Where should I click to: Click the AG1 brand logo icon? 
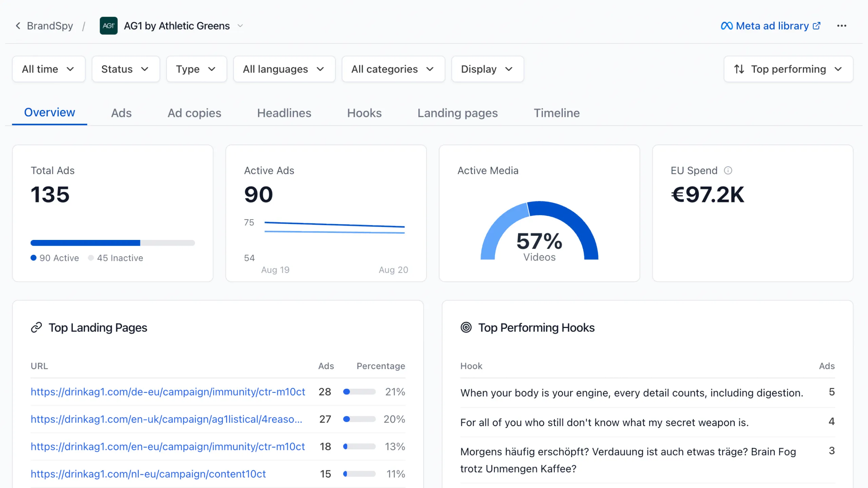point(108,26)
